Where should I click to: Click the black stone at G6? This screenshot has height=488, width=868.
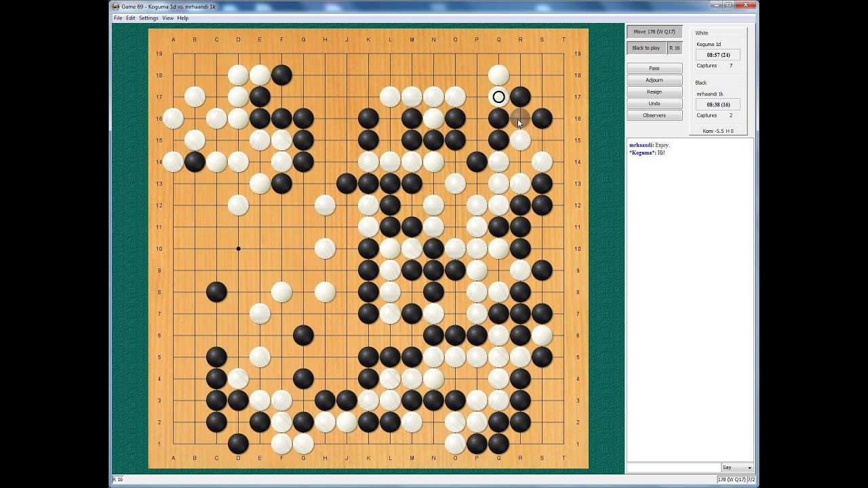(x=303, y=335)
